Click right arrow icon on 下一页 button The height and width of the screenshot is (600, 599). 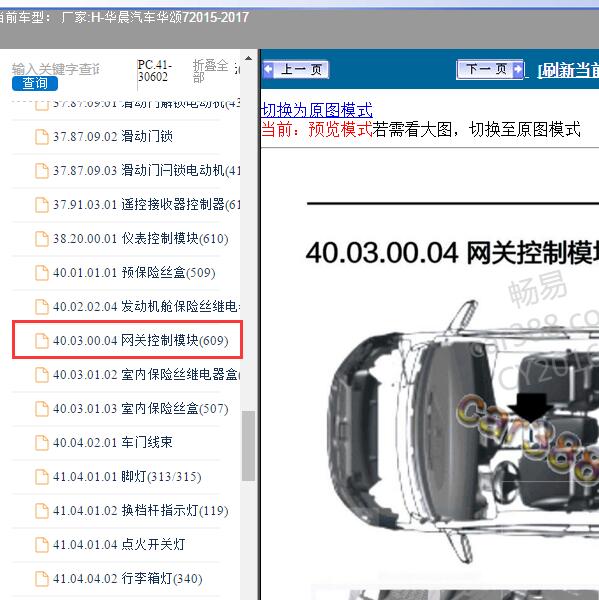(x=518, y=70)
